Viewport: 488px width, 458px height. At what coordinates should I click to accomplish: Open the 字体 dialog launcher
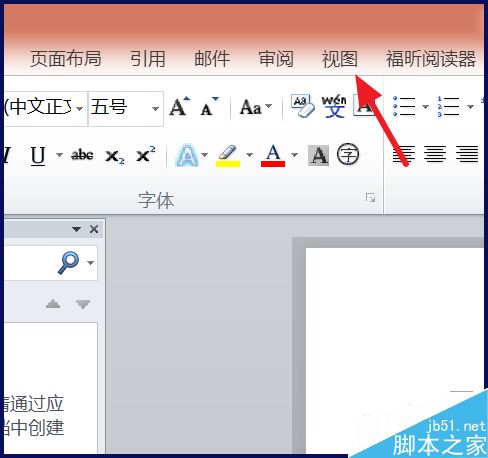370,198
